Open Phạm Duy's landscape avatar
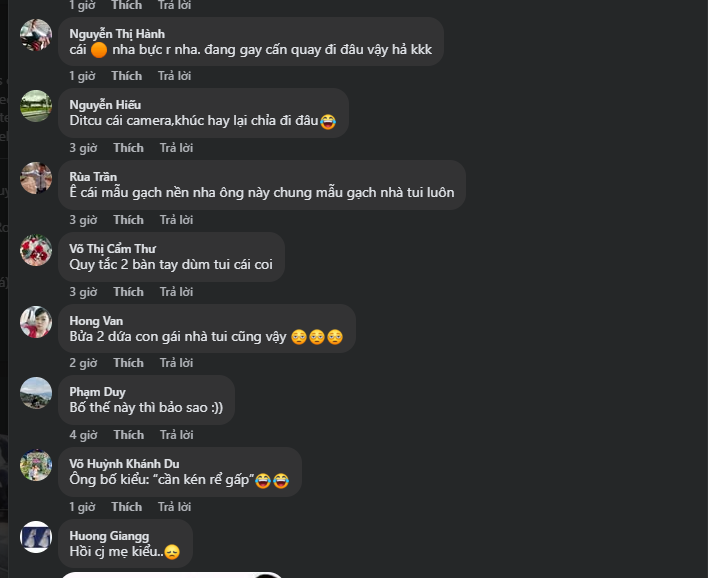The width and height of the screenshot is (708, 578). click(x=36, y=393)
